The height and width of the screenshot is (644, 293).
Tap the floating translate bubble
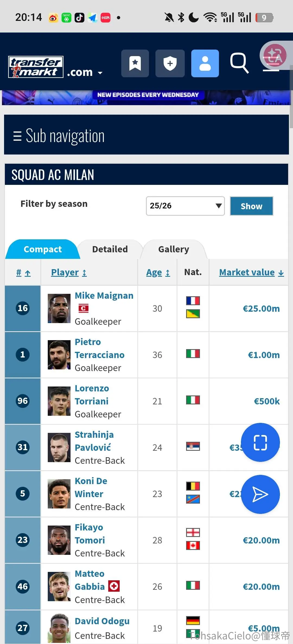(x=275, y=55)
